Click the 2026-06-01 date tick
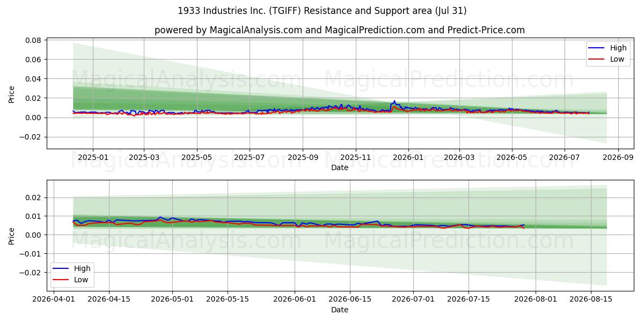 (x=295, y=299)
